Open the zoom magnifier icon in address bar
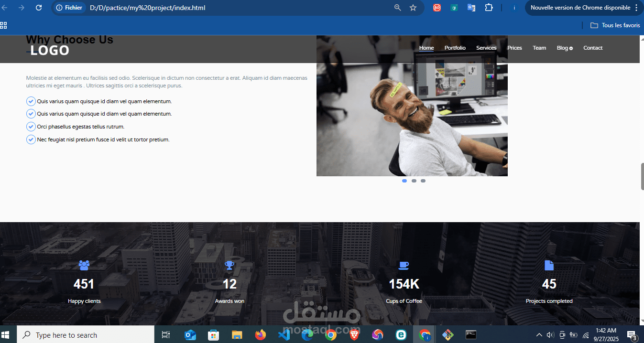Screen dimensions: 644x343 tap(397, 8)
